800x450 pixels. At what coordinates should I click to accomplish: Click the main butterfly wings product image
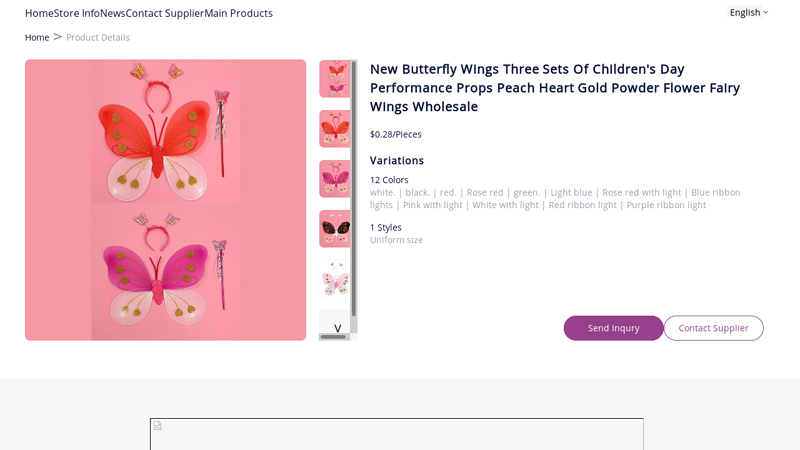(x=166, y=200)
